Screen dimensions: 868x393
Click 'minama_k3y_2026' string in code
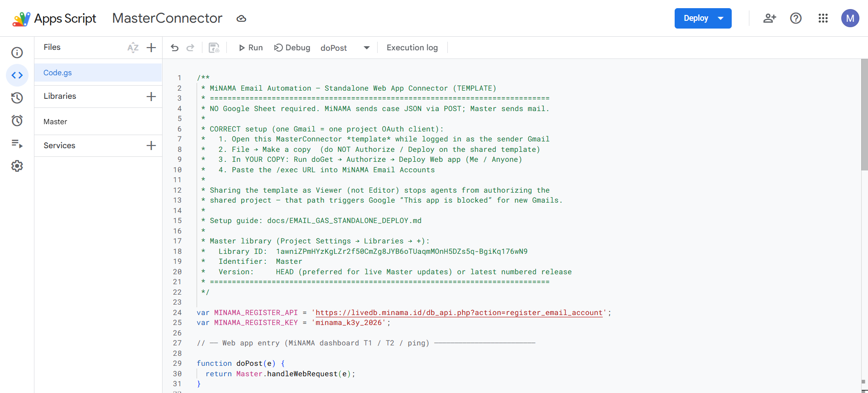coord(351,323)
